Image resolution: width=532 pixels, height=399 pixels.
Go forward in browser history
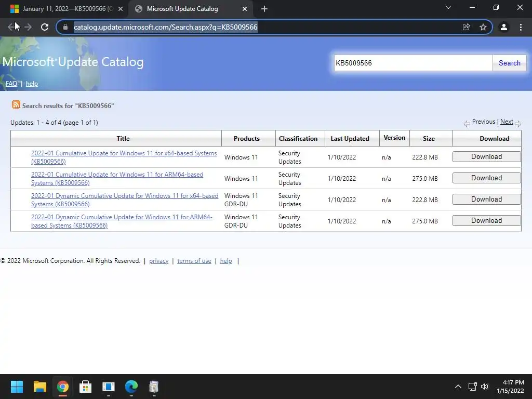(28, 27)
